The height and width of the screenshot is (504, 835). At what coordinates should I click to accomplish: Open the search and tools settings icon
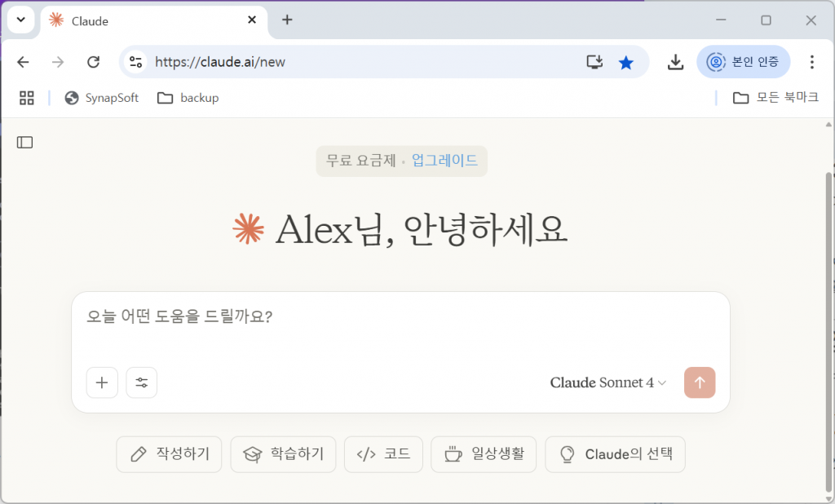142,382
